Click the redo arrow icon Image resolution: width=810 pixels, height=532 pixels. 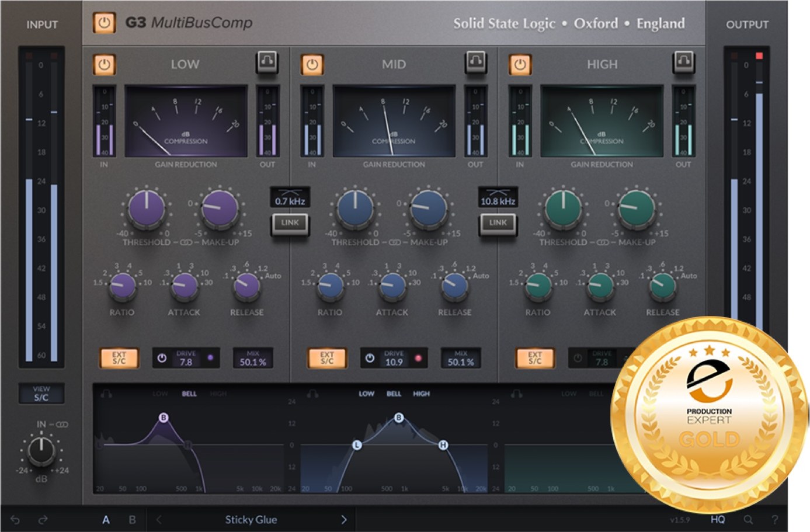43,519
